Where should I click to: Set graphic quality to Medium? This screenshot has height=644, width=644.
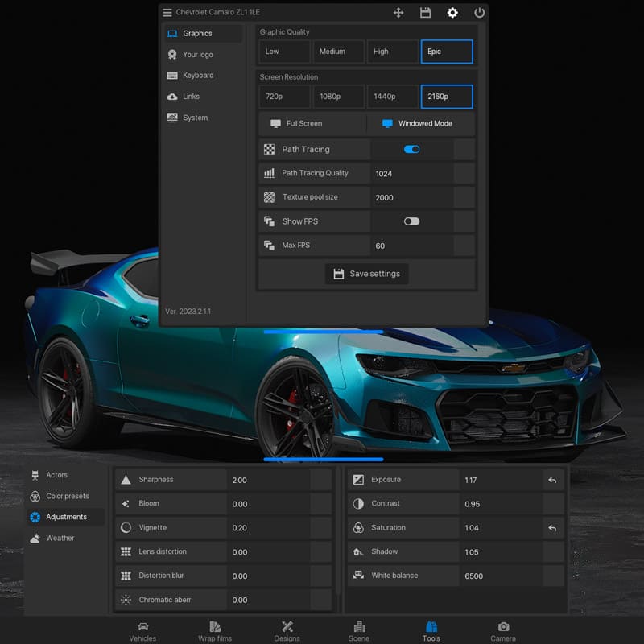click(338, 52)
